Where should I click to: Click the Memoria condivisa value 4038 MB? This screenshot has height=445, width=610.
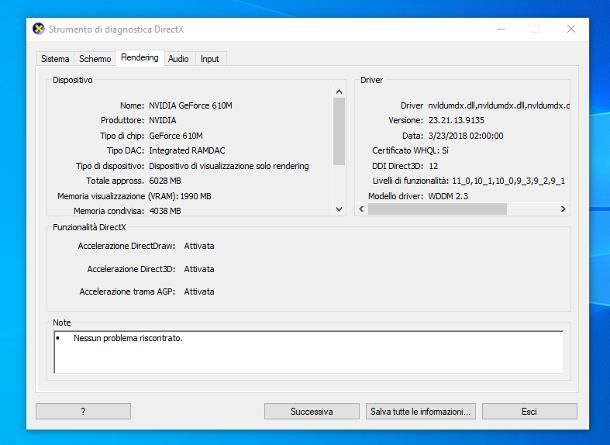(x=165, y=211)
